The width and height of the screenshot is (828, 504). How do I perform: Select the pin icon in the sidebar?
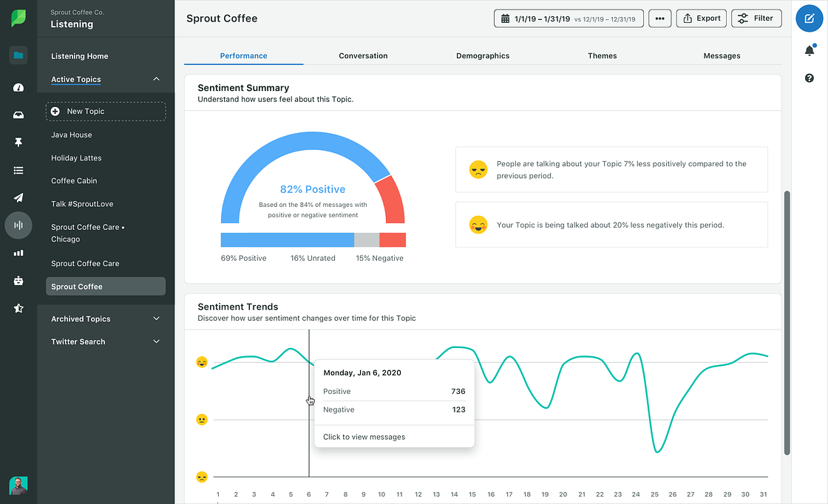point(18,142)
